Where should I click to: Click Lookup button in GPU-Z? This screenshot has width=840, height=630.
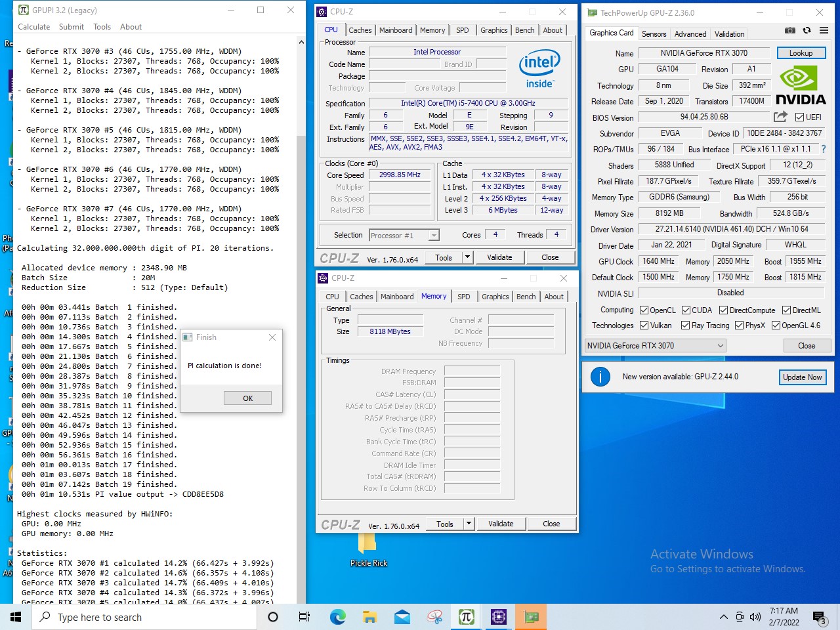(x=801, y=53)
